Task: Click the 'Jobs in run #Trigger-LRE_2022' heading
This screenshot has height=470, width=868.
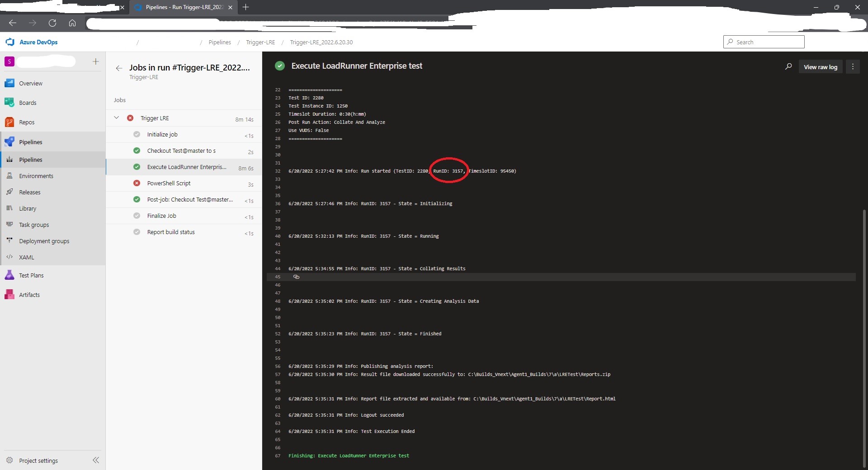Action: [x=189, y=68]
